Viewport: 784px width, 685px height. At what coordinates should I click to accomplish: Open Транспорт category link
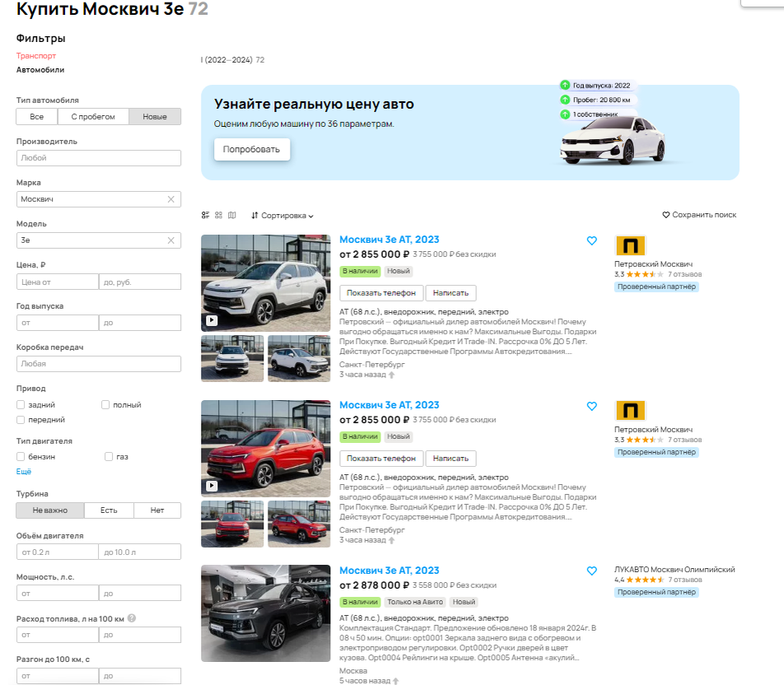click(36, 55)
